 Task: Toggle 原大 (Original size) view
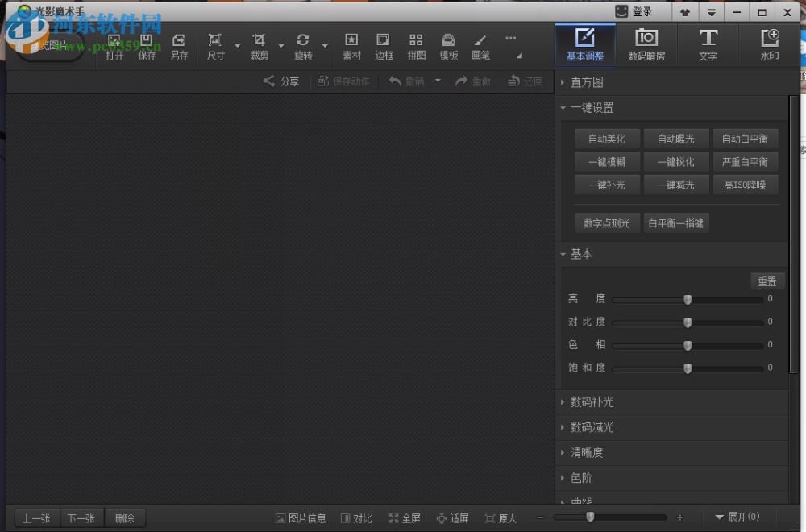point(501,518)
